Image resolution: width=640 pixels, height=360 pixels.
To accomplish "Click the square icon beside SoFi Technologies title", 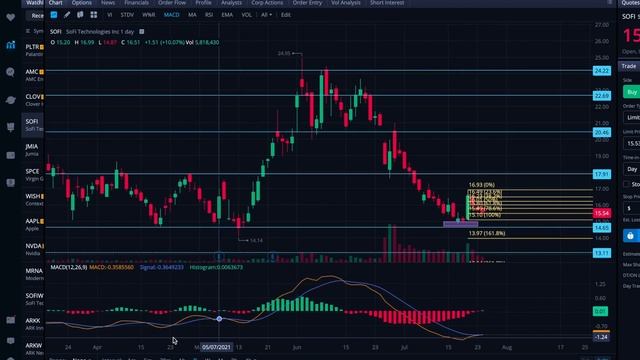I will pos(142,31).
